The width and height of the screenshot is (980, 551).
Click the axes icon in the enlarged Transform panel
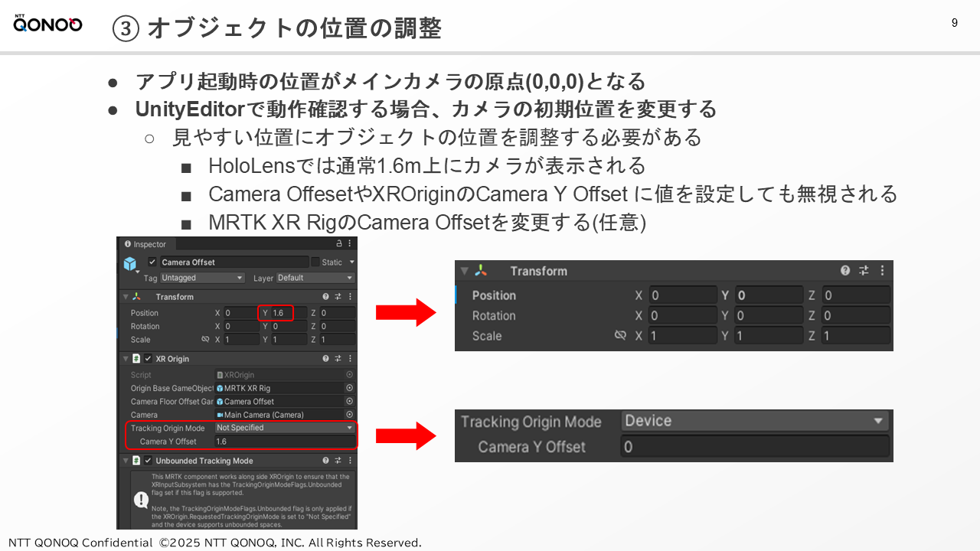[x=481, y=271]
